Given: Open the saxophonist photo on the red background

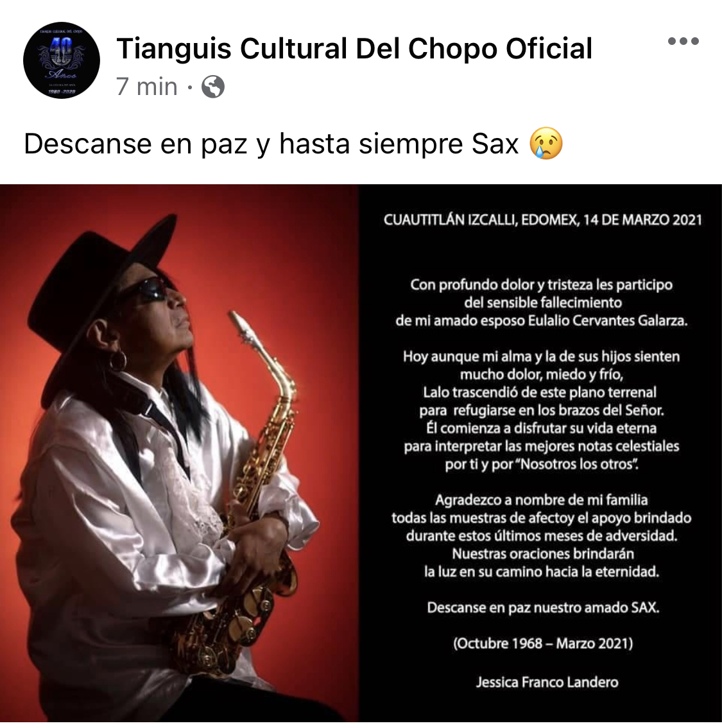Looking at the screenshot, I should (x=179, y=453).
